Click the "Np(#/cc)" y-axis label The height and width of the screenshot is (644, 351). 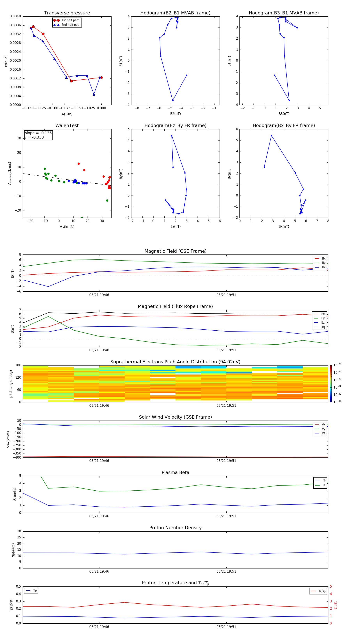[x=13, y=550]
